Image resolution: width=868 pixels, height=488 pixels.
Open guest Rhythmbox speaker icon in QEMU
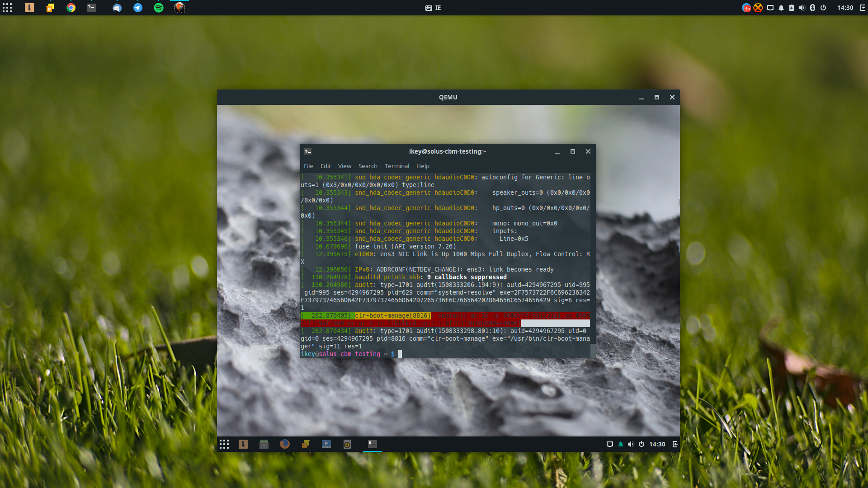coord(347,444)
